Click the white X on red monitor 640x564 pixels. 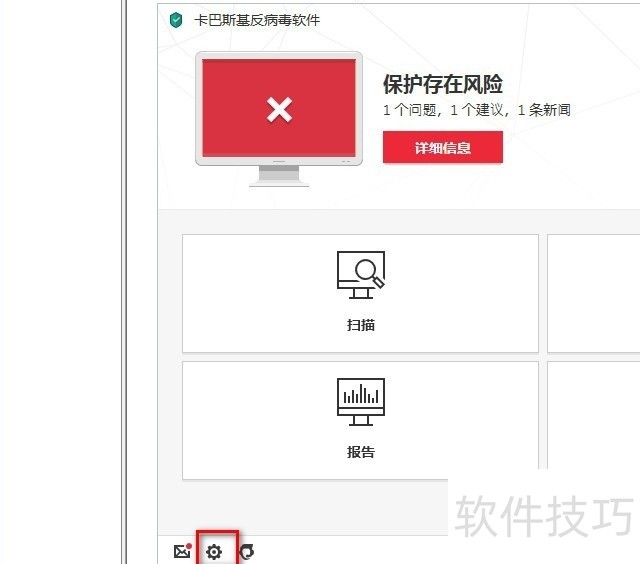(279, 109)
